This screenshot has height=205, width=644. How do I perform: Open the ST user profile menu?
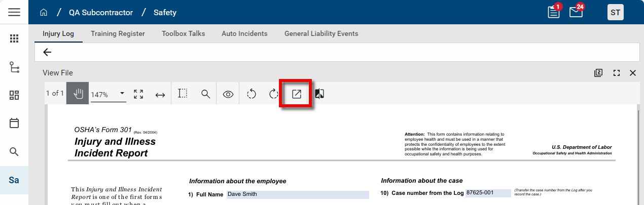(x=615, y=12)
